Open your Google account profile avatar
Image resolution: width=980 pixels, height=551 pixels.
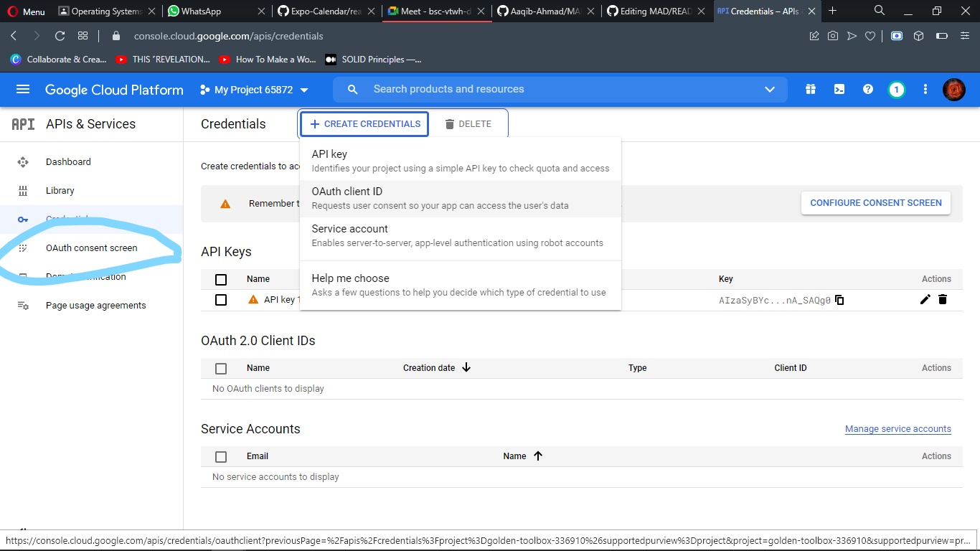(954, 89)
